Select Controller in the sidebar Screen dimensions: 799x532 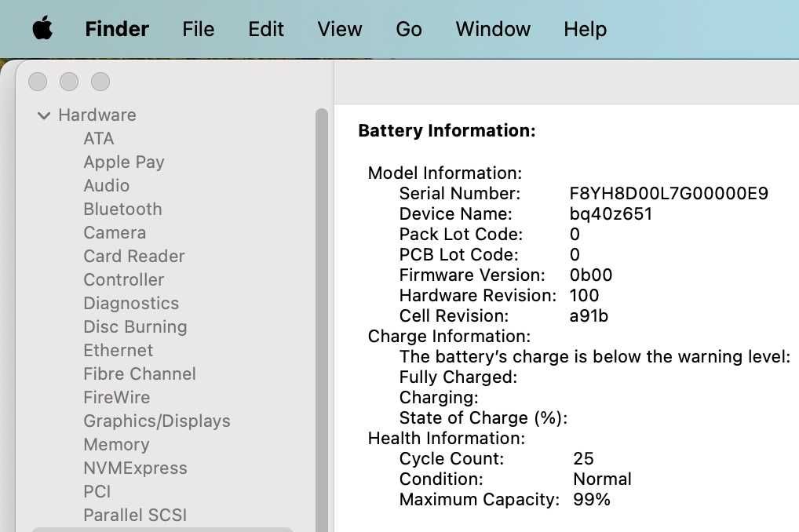click(123, 279)
